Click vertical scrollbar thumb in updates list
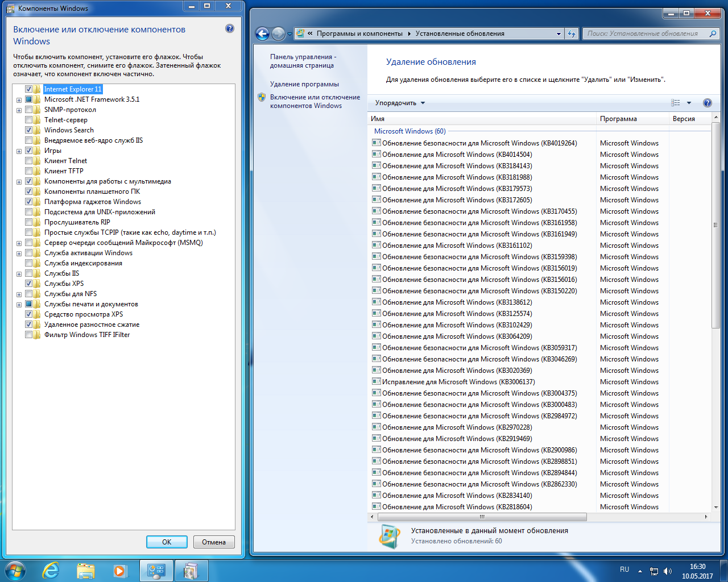This screenshot has height=582, width=728. 715,225
